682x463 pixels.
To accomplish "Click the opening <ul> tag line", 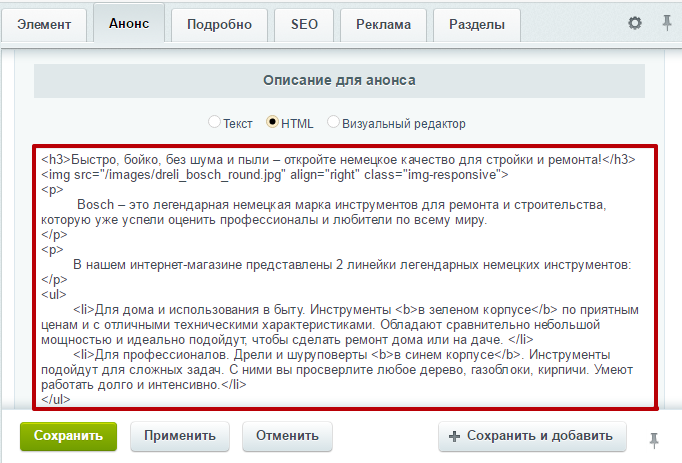I will 53,295.
